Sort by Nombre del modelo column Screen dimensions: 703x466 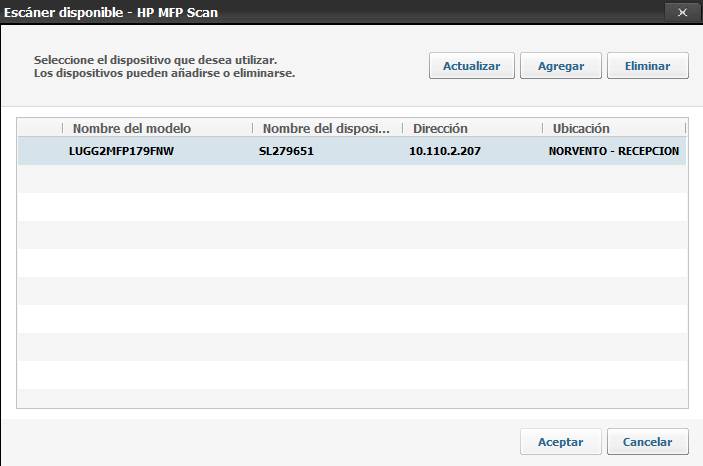pyautogui.click(x=157, y=128)
